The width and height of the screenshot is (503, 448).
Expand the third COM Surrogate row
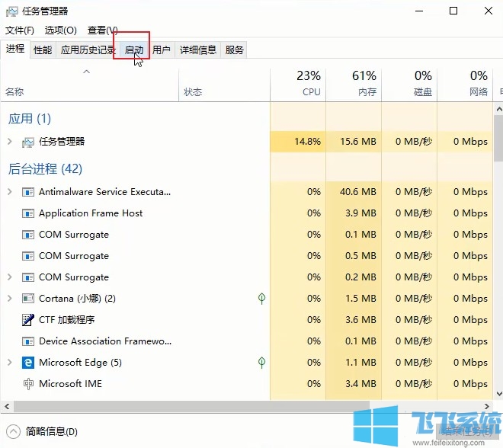pos(10,277)
